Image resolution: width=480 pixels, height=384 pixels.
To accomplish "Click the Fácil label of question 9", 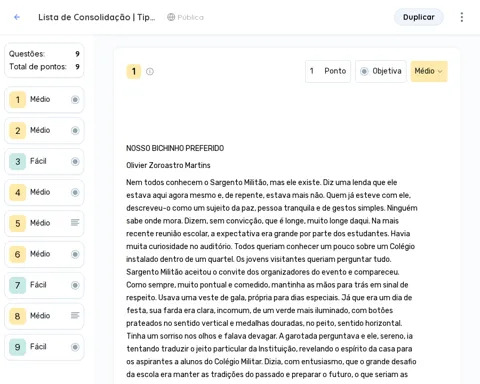I will tap(38, 346).
